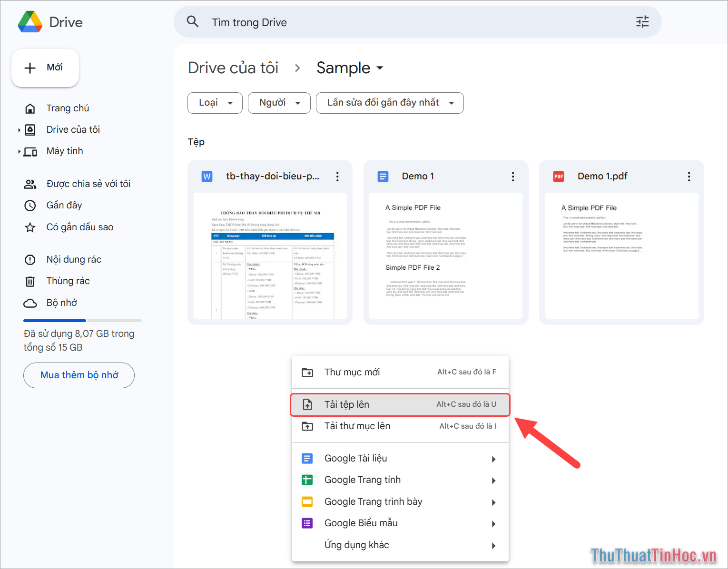The width and height of the screenshot is (728, 569).
Task: Click the folder upload icon in context menu
Action: coord(307,426)
